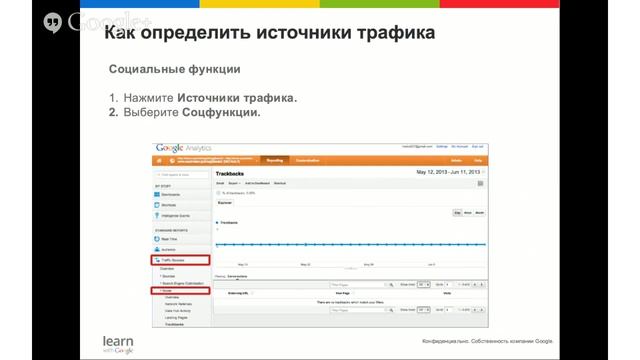
Task: Click the upper next page arrow
Action: [x=482, y=284]
